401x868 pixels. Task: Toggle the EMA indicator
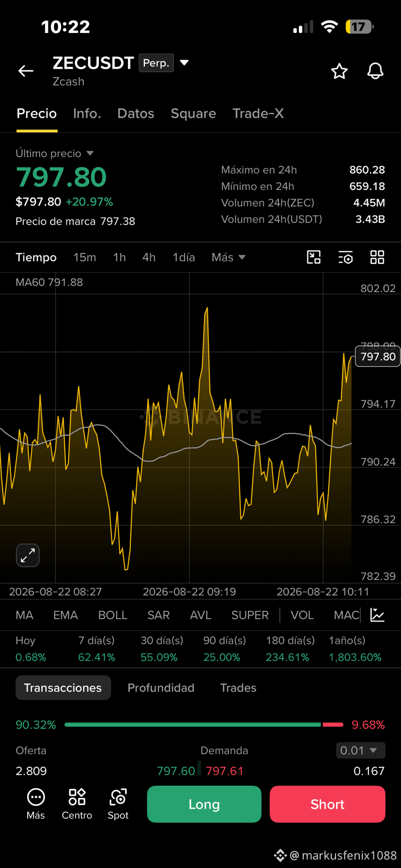point(65,615)
